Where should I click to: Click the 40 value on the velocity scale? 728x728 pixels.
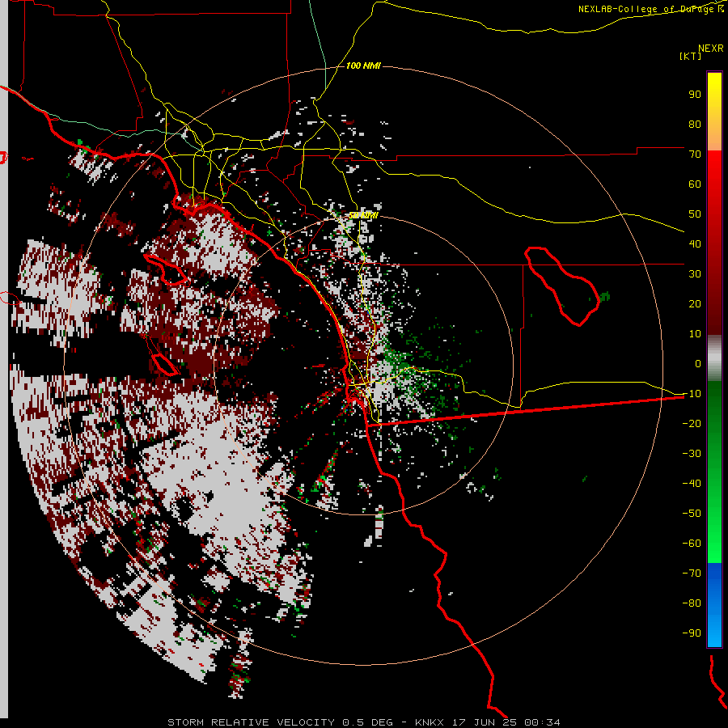(x=695, y=243)
